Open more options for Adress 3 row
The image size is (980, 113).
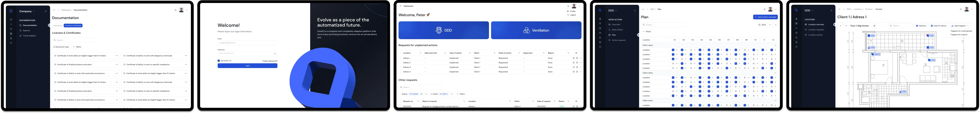click(581, 67)
